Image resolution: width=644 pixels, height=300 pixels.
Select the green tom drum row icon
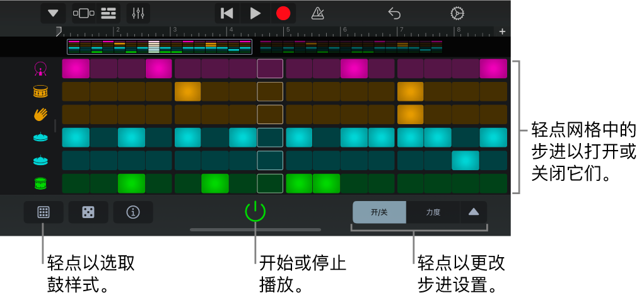click(x=40, y=183)
